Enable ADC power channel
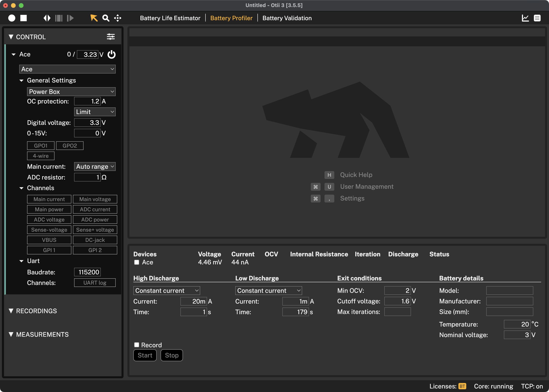Viewport: 549px width, 392px height. coord(95,219)
